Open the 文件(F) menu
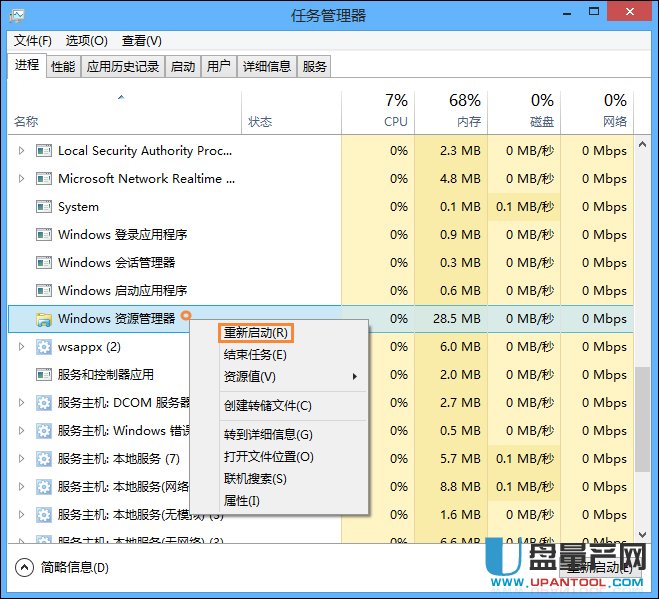659x599 pixels. [x=33, y=41]
